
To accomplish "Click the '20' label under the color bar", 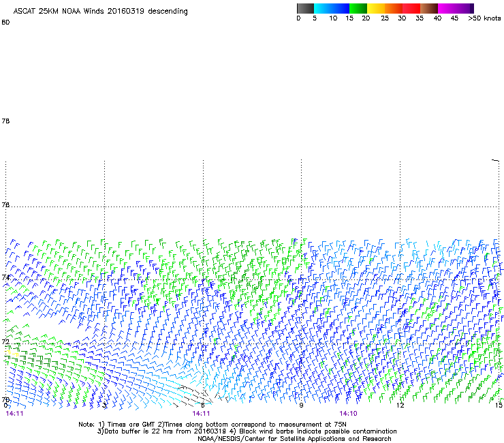I will coord(366,18).
